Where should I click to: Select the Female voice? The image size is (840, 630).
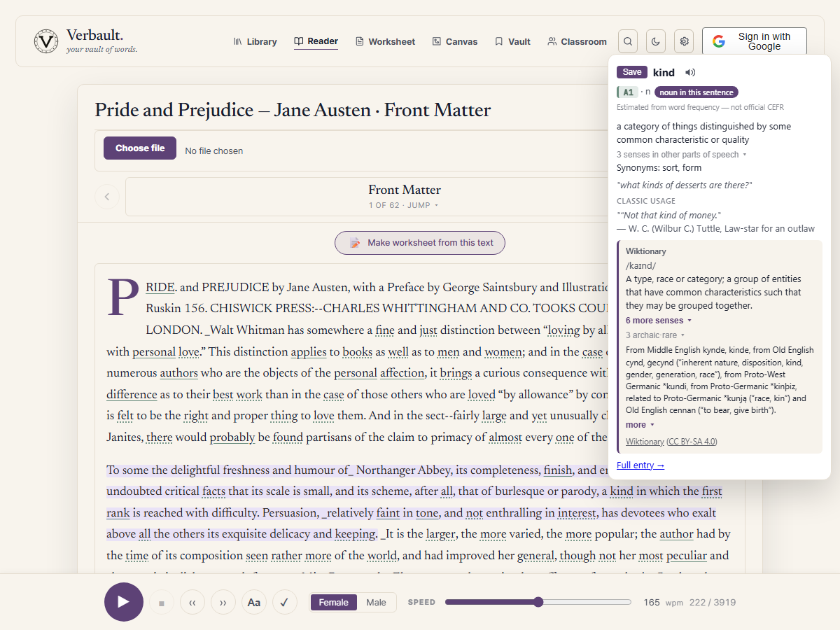[x=334, y=602]
